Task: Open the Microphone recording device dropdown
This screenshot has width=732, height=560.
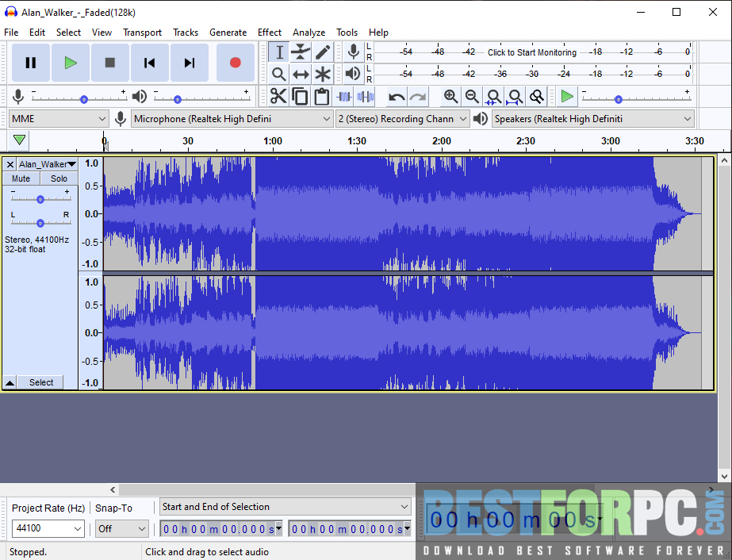Action: point(232,119)
